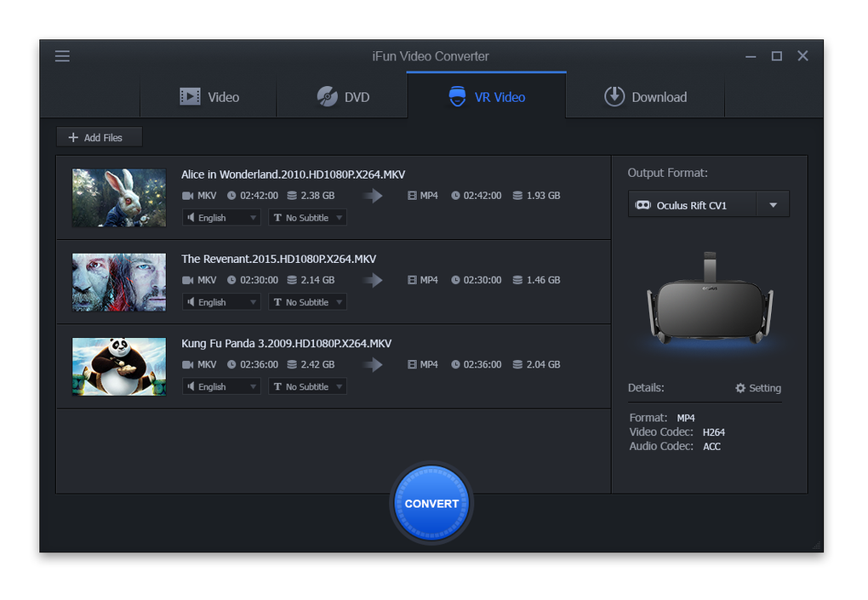Open the Download tab

(x=645, y=97)
